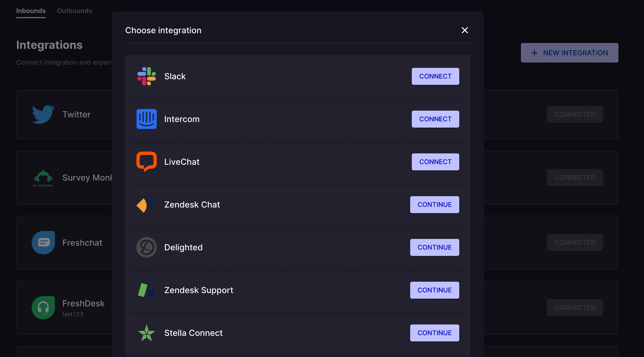Click the Freshchat logo icon
Image resolution: width=644 pixels, height=357 pixels.
coord(43,243)
